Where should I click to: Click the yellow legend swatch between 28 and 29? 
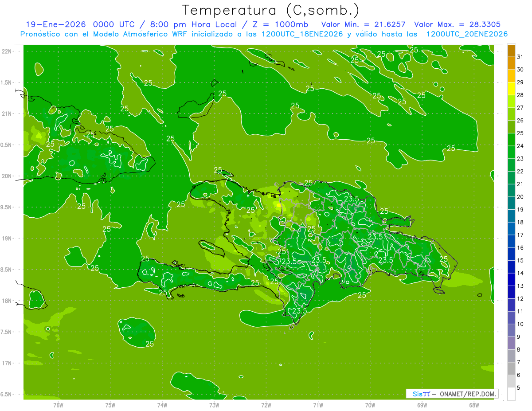511,88
